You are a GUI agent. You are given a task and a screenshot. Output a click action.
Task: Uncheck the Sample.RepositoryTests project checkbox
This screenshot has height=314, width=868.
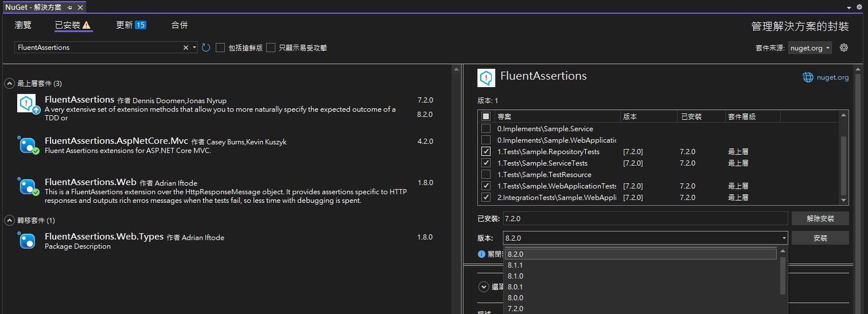click(x=486, y=152)
